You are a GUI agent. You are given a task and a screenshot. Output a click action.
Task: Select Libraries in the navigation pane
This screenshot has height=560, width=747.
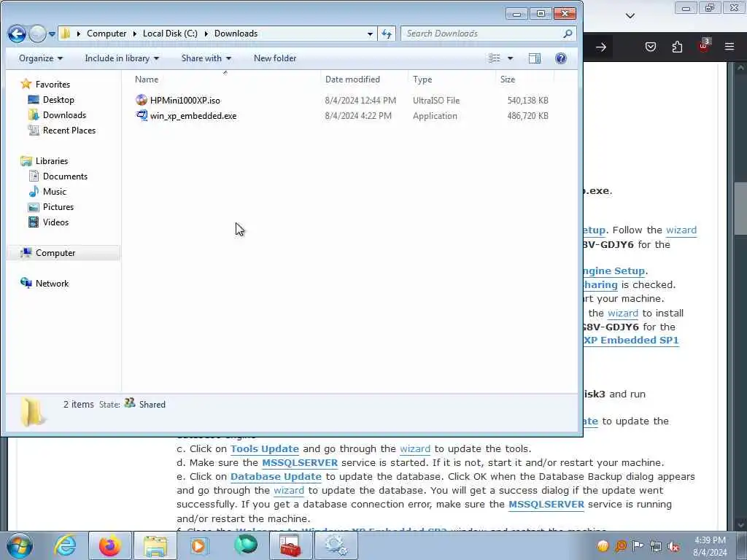(x=52, y=161)
